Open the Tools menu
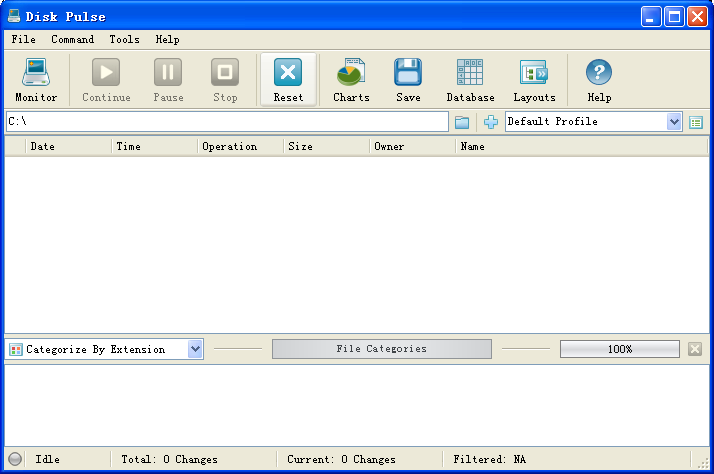The image size is (714, 474). 124,39
